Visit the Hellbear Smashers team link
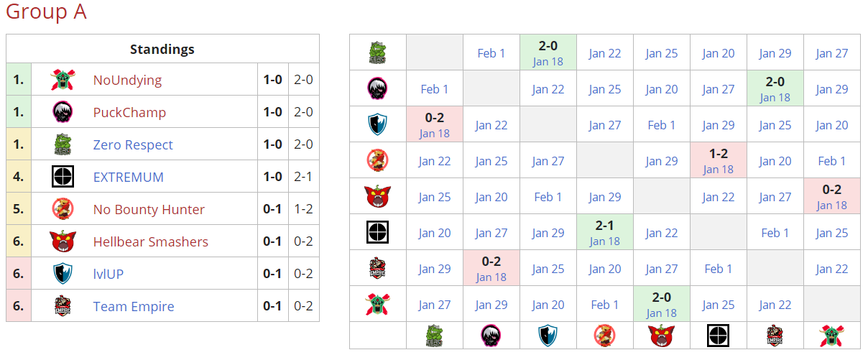The width and height of the screenshot is (868, 355). pyautogui.click(x=150, y=241)
